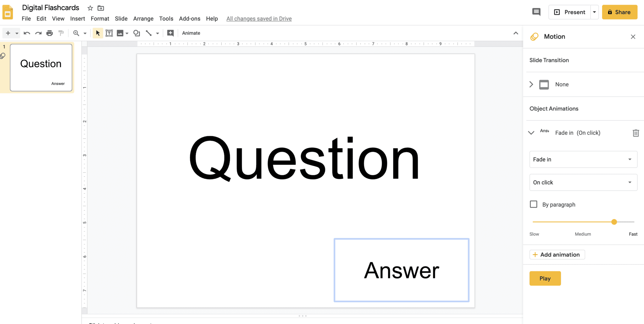Select the cursor arrow tool
This screenshot has width=644, height=324.
coord(98,33)
